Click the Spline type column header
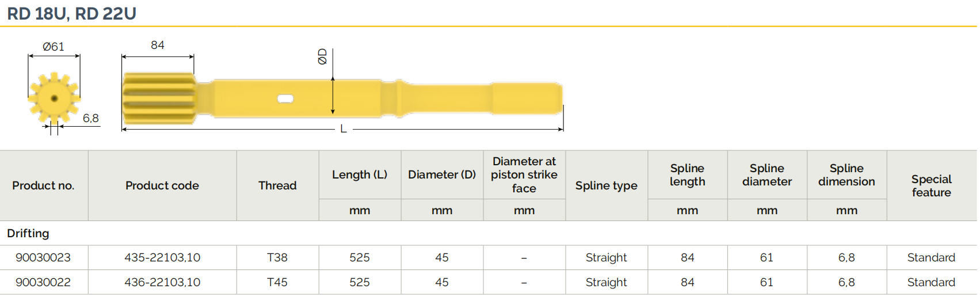Viewport: 980px width, 300px height. (606, 185)
